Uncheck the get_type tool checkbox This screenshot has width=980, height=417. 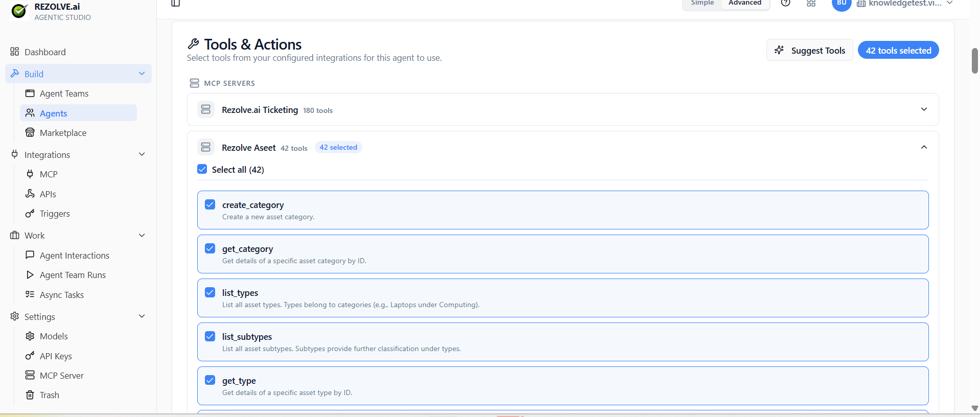tap(210, 380)
